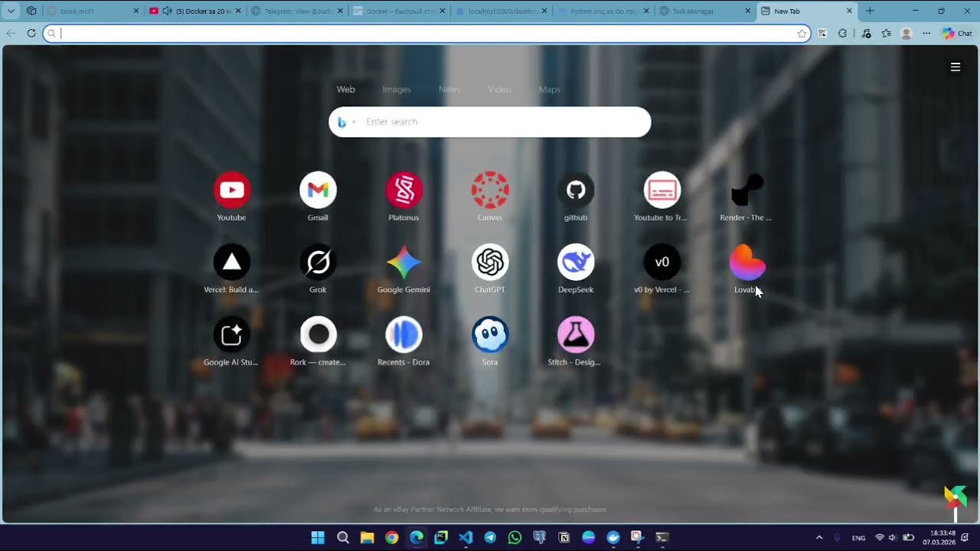Viewport: 980px width, 551px height.
Task: Launch the Vercel: Build shortcut
Action: tap(231, 262)
